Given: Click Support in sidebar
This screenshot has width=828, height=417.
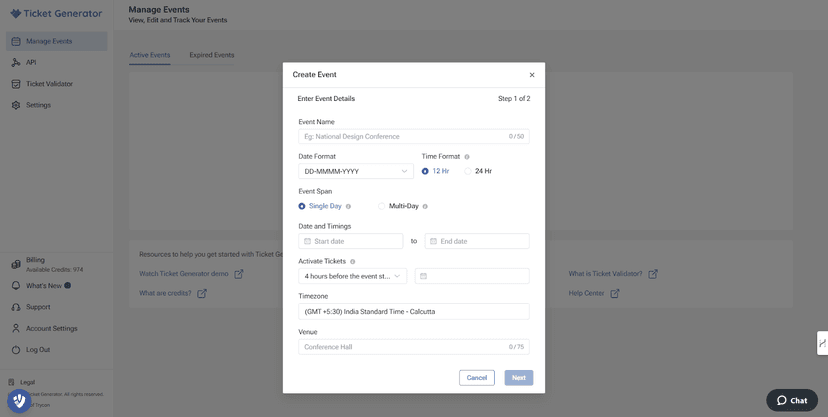Looking at the screenshot, I should pyautogui.click(x=38, y=307).
